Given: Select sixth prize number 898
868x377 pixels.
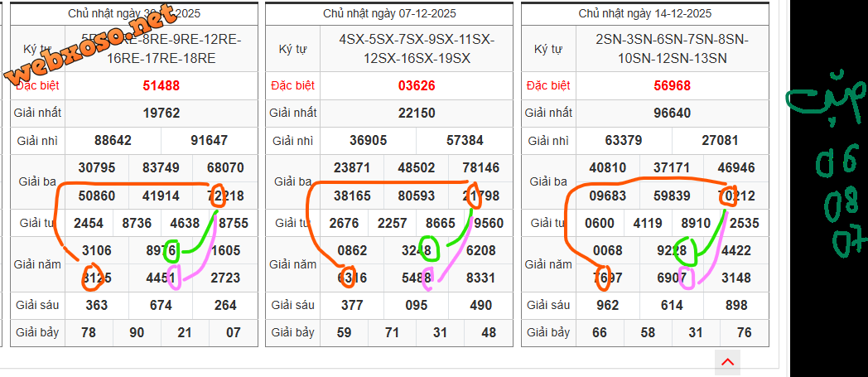Looking at the screenshot, I should [x=735, y=305].
